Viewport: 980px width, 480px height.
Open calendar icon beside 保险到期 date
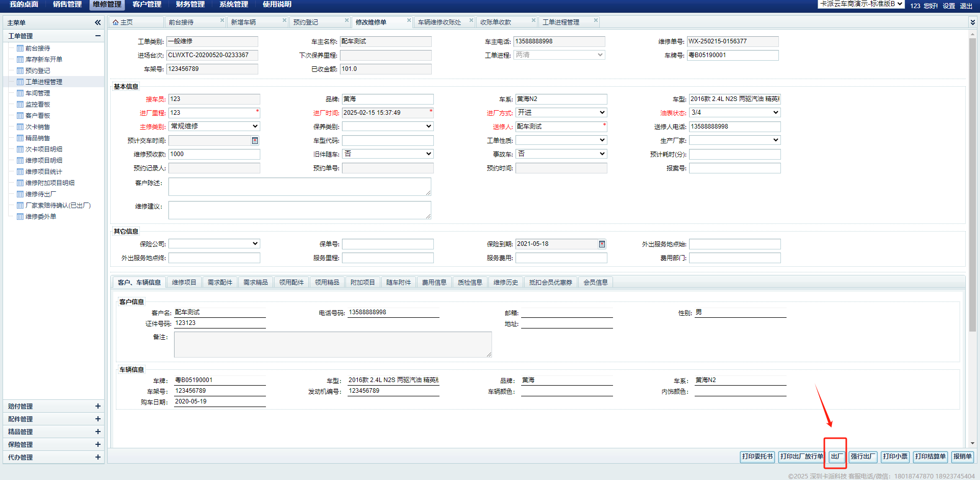(602, 244)
